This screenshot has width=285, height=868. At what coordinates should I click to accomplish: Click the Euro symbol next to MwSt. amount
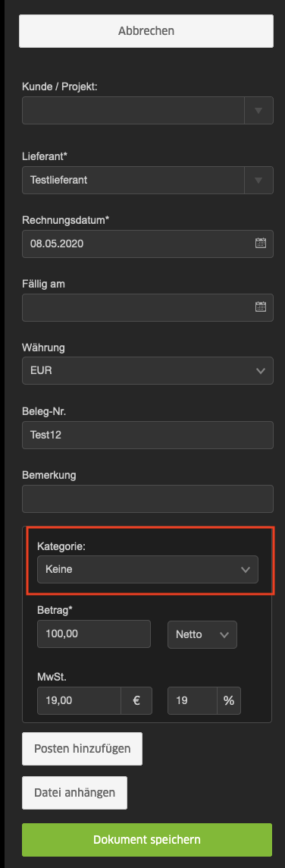pos(136,700)
